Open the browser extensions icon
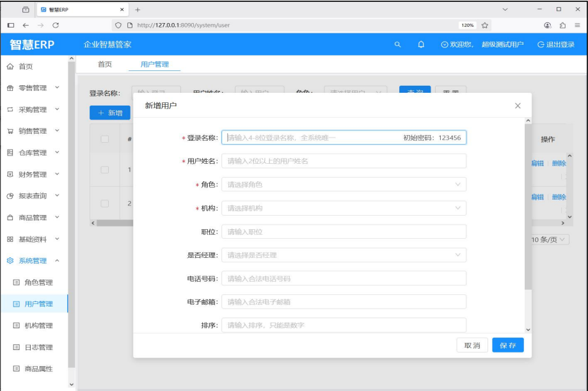588x391 pixels. 562,25
